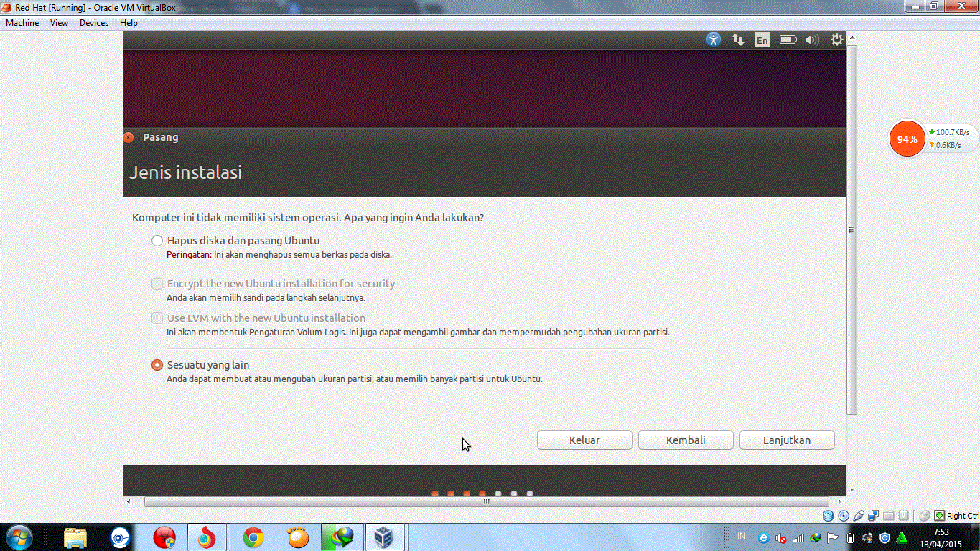Open the accessibility menu on the Ubuntu panel

(714, 40)
